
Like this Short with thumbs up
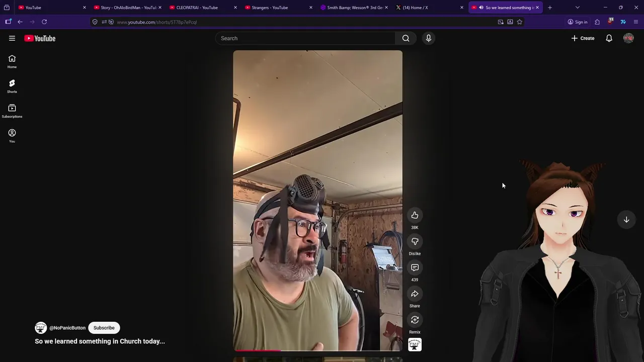click(415, 215)
